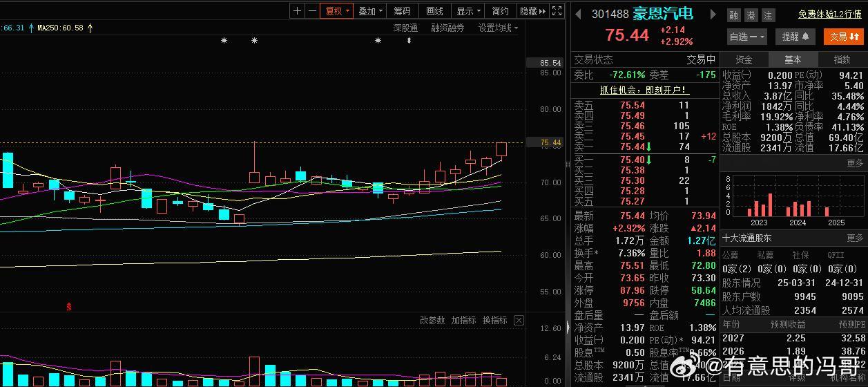Click 涨停 limit-up price 87.96

[x=633, y=291]
